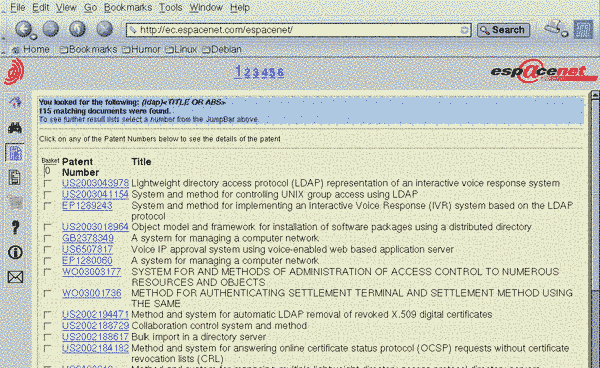
Task: Click the sidebar home arrow icon
Action: (15, 102)
